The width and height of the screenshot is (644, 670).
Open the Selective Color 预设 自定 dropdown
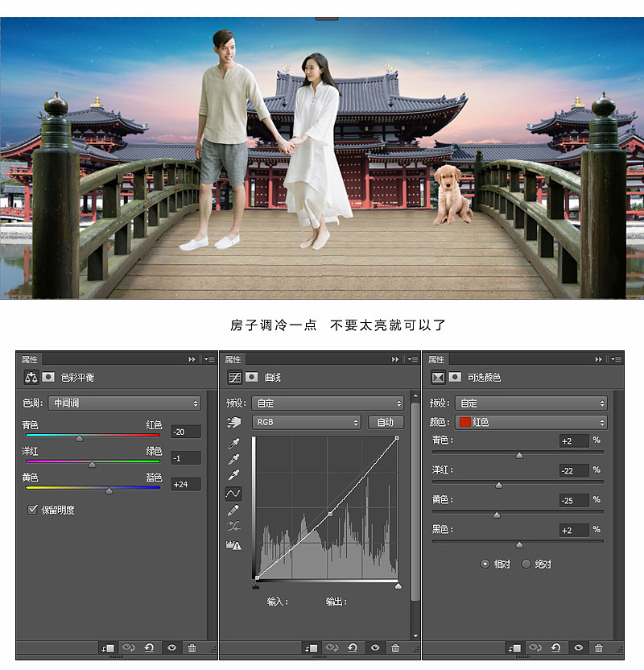(x=530, y=403)
